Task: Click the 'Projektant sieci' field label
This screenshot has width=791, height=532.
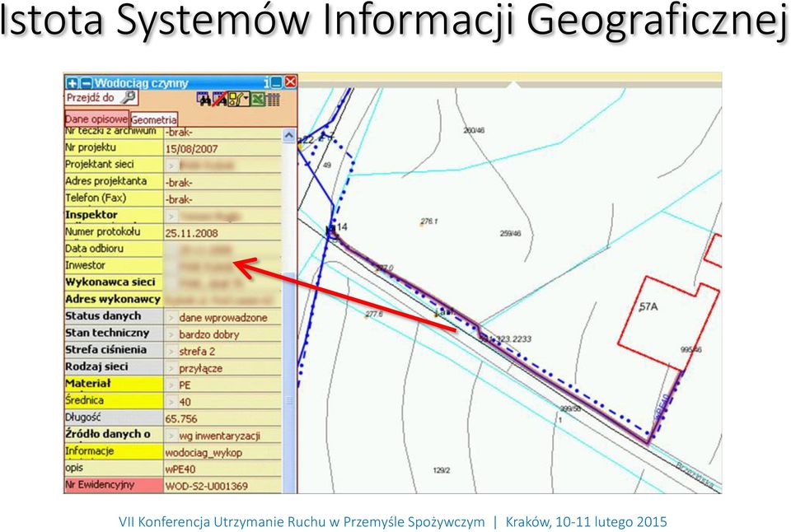Action: coord(100,165)
